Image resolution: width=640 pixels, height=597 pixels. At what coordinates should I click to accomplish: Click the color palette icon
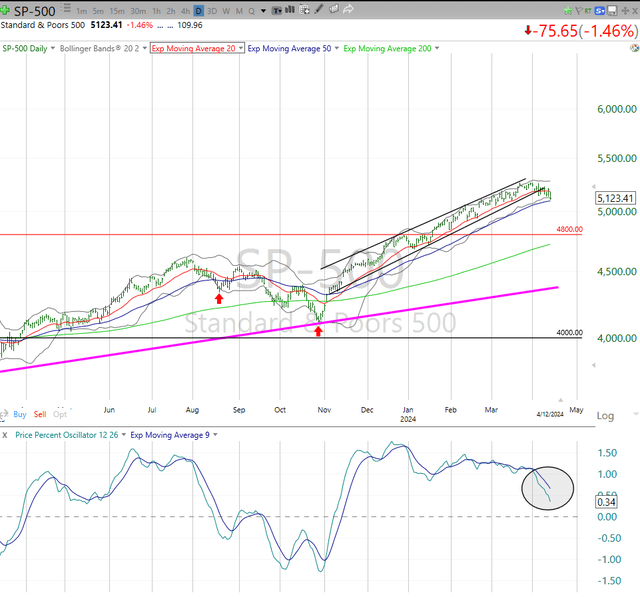[x=635, y=48]
